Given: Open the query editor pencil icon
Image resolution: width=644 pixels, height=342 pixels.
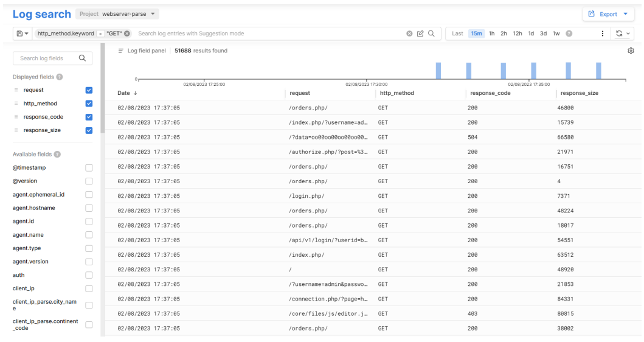Looking at the screenshot, I should coord(420,33).
